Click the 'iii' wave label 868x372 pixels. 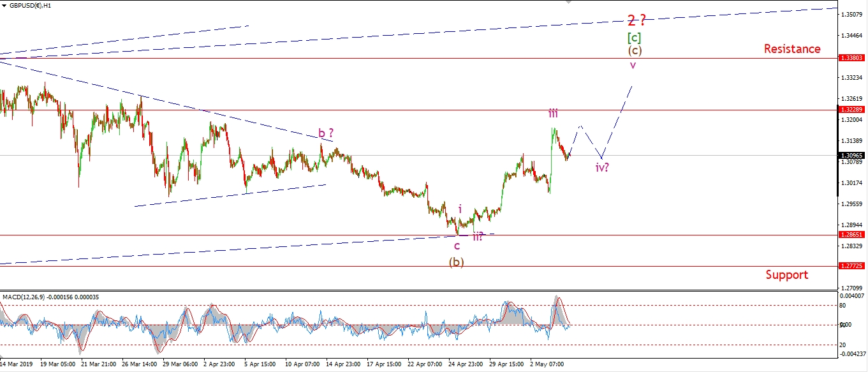[553, 114]
